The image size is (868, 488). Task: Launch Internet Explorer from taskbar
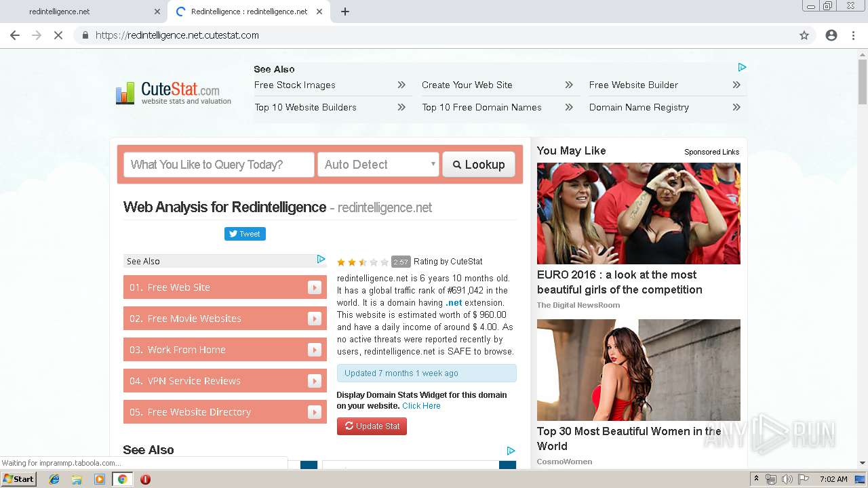tap(54, 479)
